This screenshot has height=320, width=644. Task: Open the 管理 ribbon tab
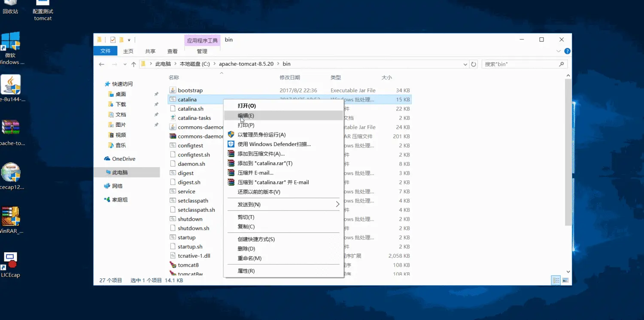[202, 51]
